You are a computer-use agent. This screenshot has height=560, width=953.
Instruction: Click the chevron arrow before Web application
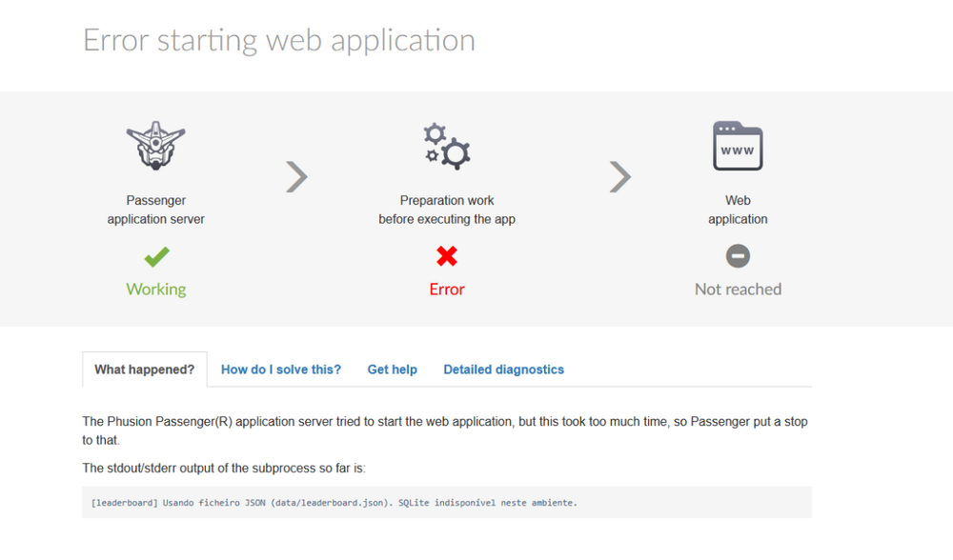620,176
